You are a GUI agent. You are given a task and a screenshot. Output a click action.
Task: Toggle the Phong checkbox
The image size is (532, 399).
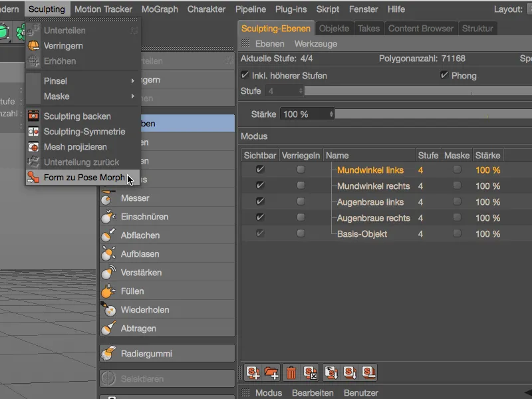tap(444, 75)
